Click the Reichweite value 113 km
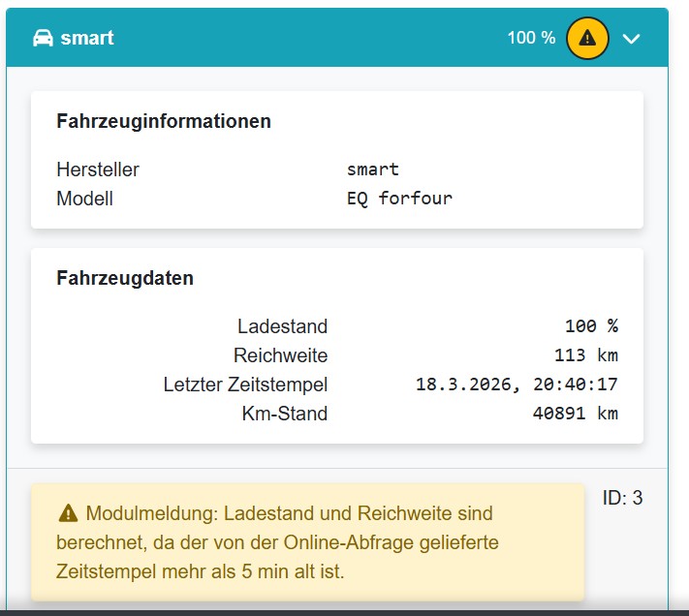Image resolution: width=689 pixels, height=616 pixels. [585, 355]
